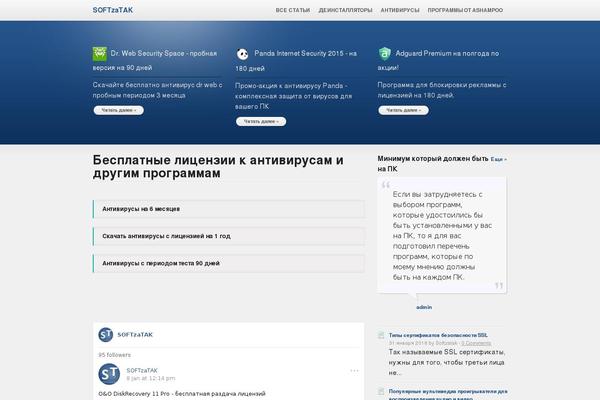The image size is (600, 400).
Task: Open the ДЕИНСТАЛЛЯТОРЫ menu item
Action: (x=345, y=10)
